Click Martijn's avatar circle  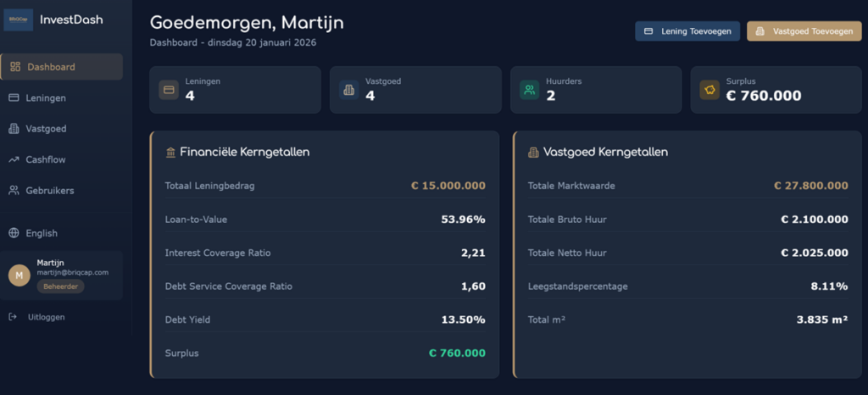[x=19, y=275]
